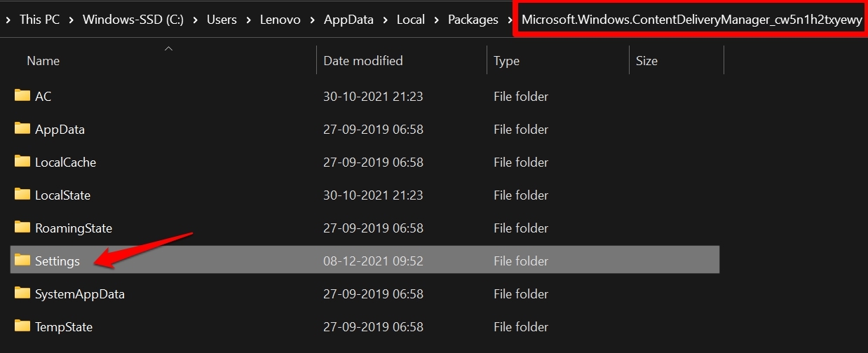Navigate to Windows-SSD (C:) in the breadcrumb
This screenshot has width=868, height=353.
coord(133,20)
